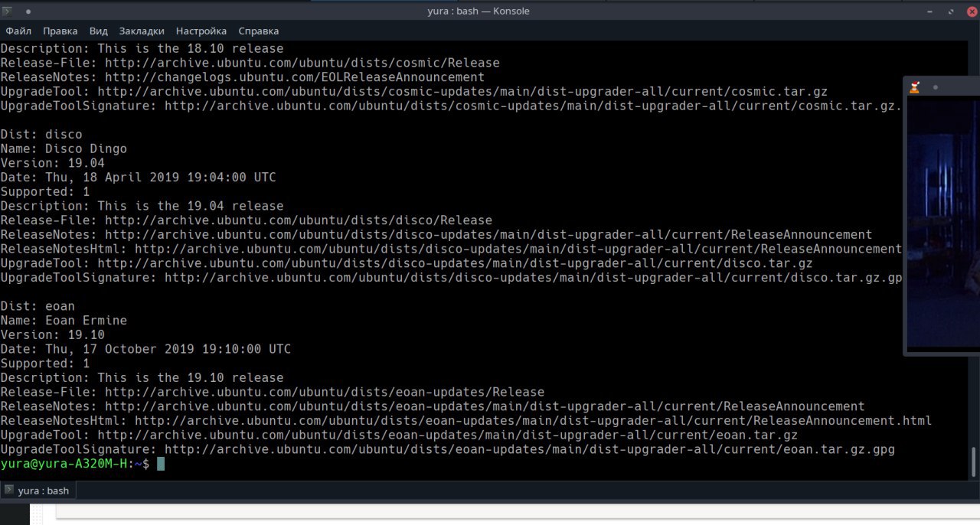The width and height of the screenshot is (980, 525).
Task: Click the EOLReleaseAnnouncement URL
Action: (x=295, y=77)
